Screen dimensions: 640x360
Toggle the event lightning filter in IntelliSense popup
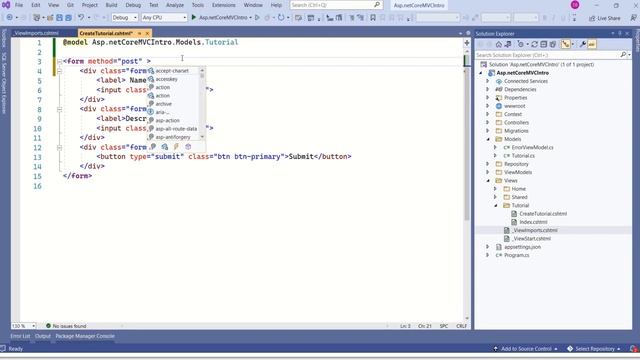176,147
